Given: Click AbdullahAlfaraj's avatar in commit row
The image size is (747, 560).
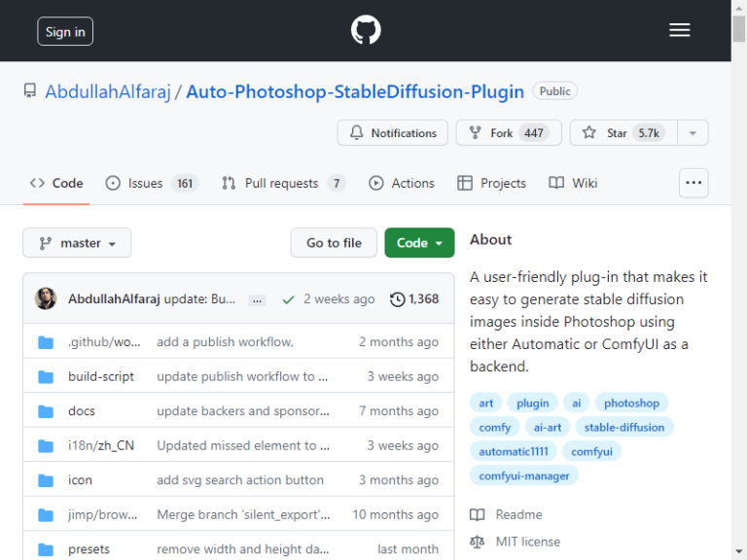Looking at the screenshot, I should (x=46, y=298).
